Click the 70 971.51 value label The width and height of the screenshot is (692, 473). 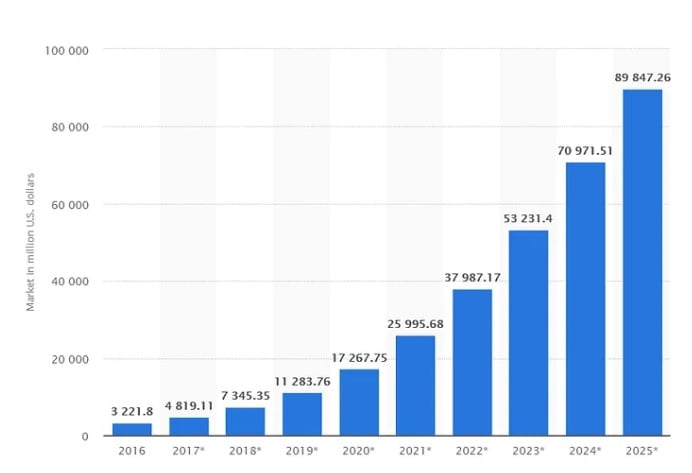(x=585, y=150)
